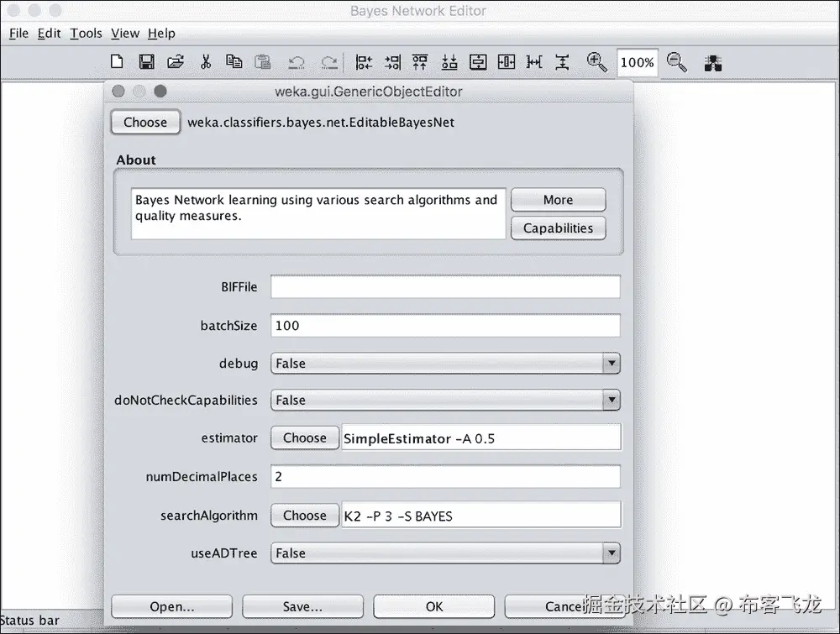This screenshot has width=840, height=634.
Task: Create a new Bayes network
Action: [117, 61]
